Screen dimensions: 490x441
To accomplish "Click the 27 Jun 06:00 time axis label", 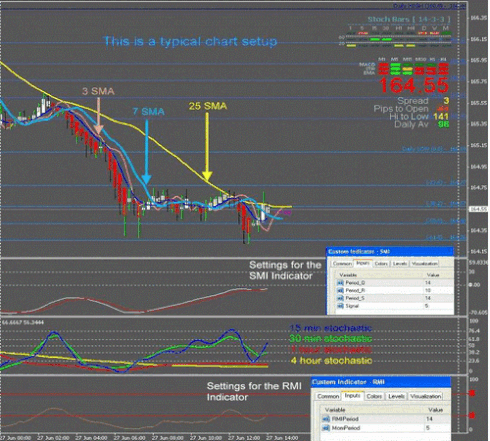I will pyautogui.click(x=129, y=438).
